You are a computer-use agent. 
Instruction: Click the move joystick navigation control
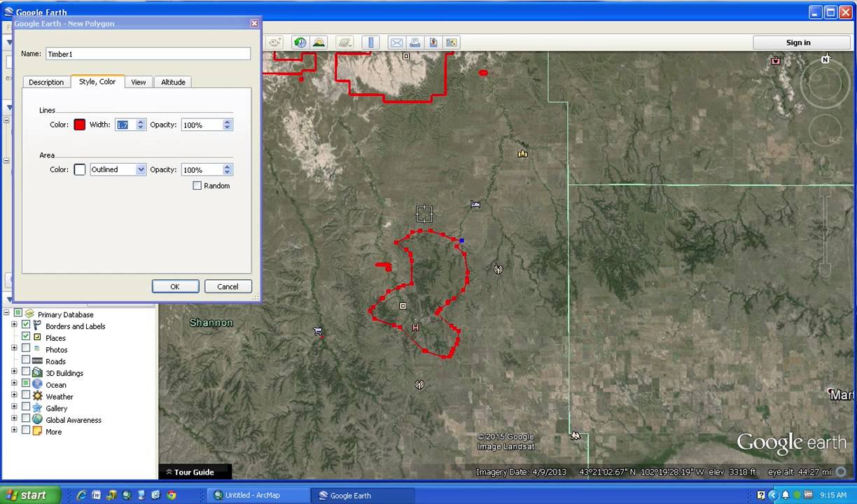[x=825, y=130]
